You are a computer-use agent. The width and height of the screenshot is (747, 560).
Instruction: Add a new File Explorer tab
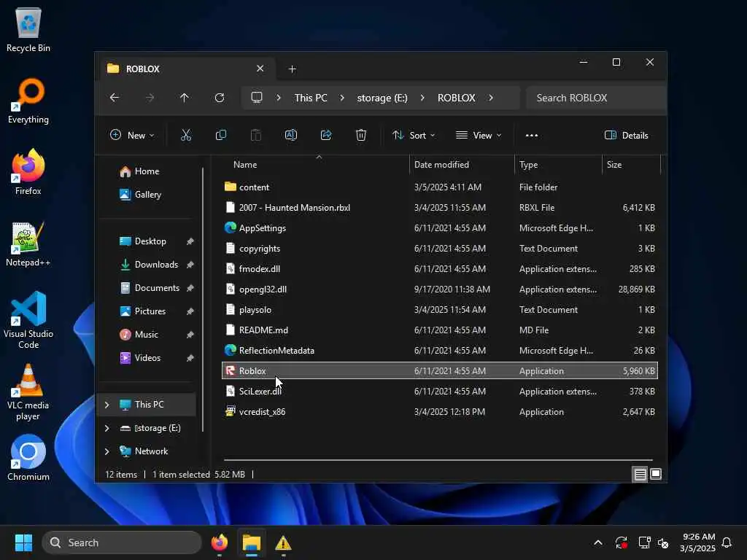click(292, 69)
